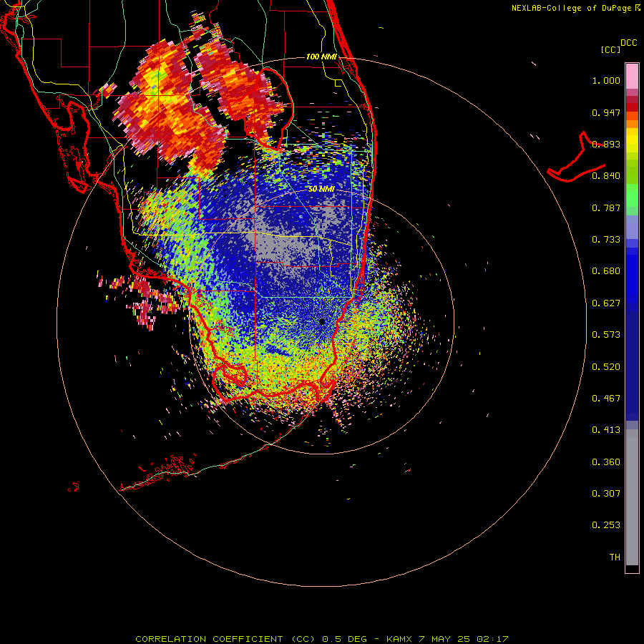This screenshot has height=644, width=644.
Task: Select the 0.520 scale value
Action: [x=606, y=367]
